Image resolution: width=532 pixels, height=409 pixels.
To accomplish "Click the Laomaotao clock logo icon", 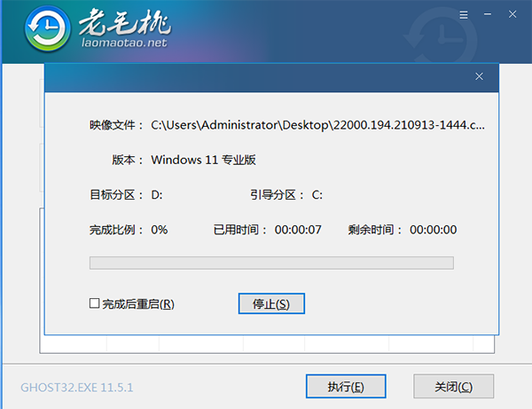I will pyautogui.click(x=48, y=29).
